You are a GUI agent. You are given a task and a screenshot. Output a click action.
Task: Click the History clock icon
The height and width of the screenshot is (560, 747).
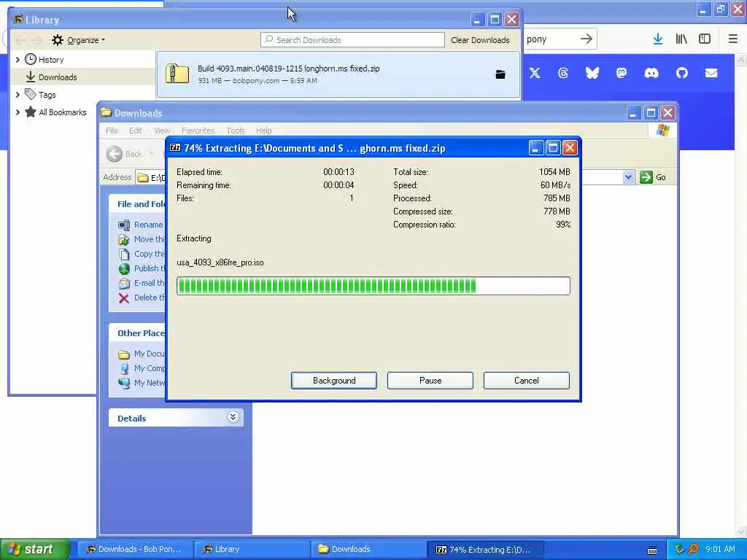31,59
